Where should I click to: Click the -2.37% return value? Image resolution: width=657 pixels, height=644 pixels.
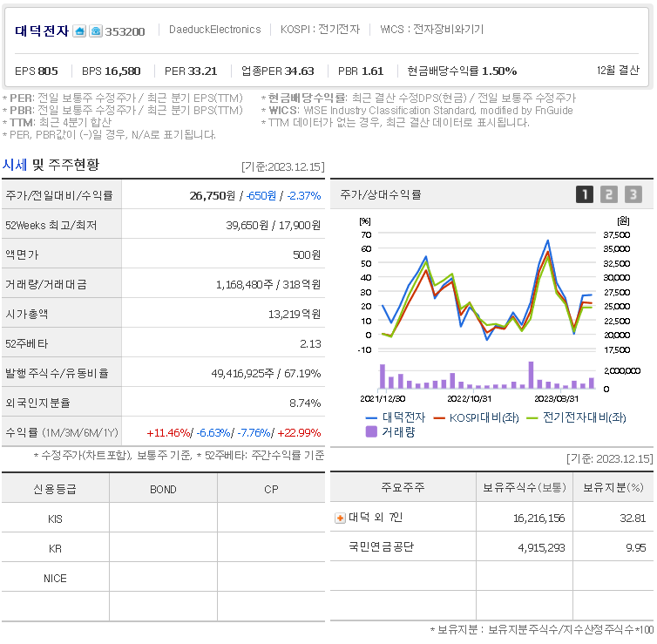[x=304, y=196]
